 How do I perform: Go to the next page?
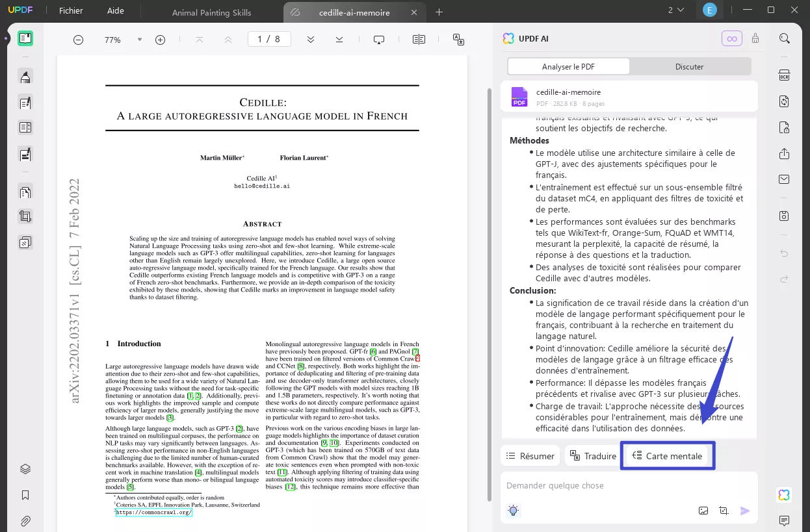[x=311, y=40]
